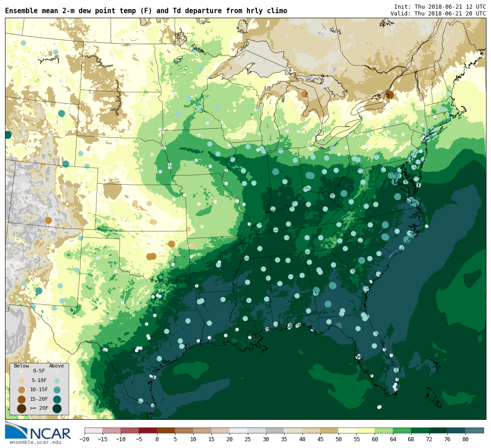Select the 55 to 60 yellow color swatch
The width and height of the screenshot is (491, 448).
[x=366, y=430]
